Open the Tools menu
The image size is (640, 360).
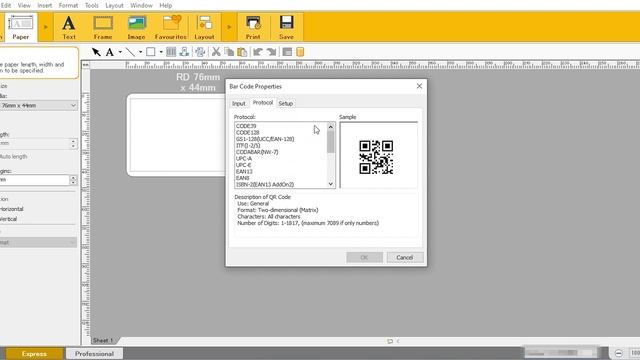point(91,5)
